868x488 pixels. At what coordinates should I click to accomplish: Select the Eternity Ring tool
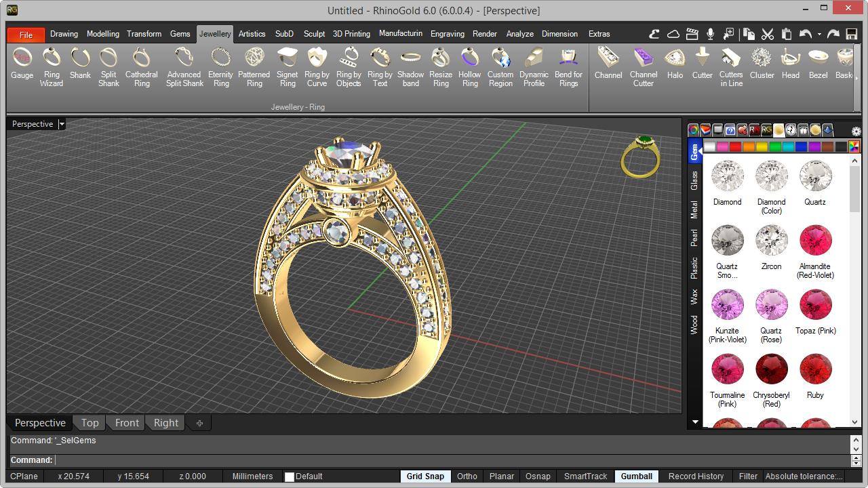220,66
